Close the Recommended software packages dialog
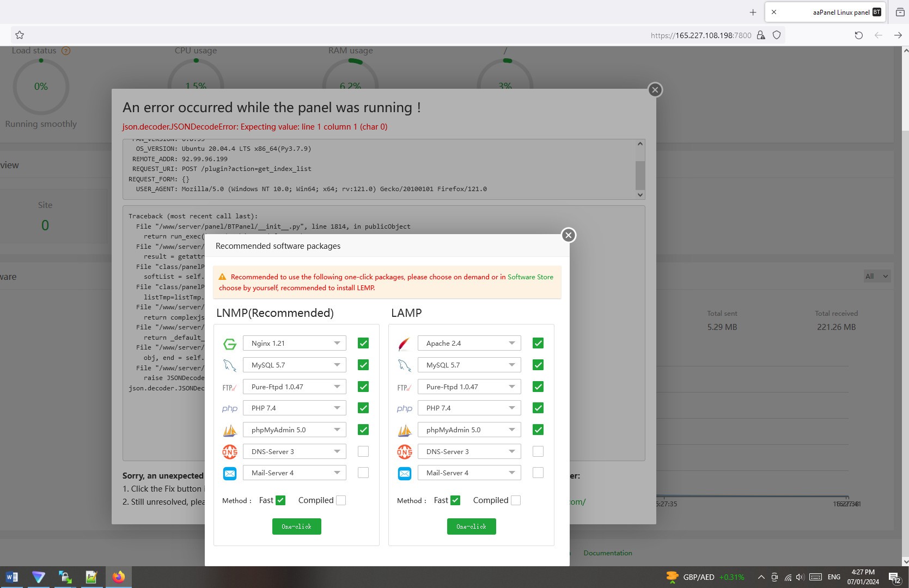The height and width of the screenshot is (588, 909). (x=569, y=235)
